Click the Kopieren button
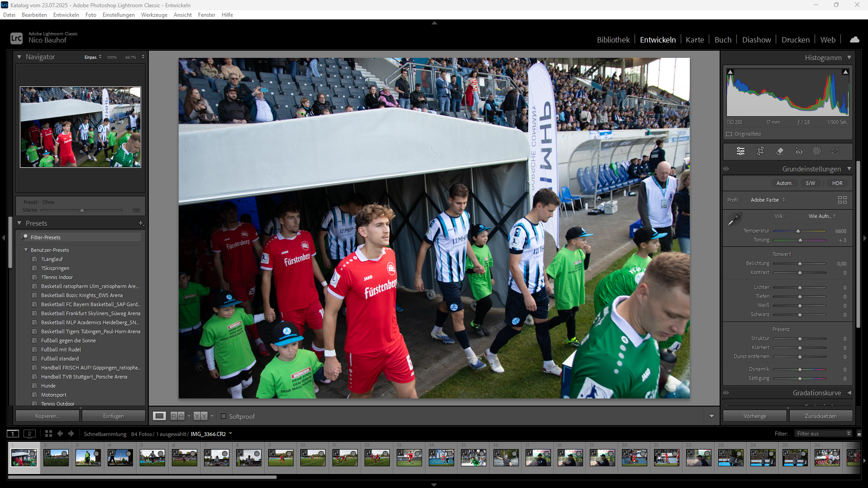The image size is (868, 488). click(x=47, y=416)
